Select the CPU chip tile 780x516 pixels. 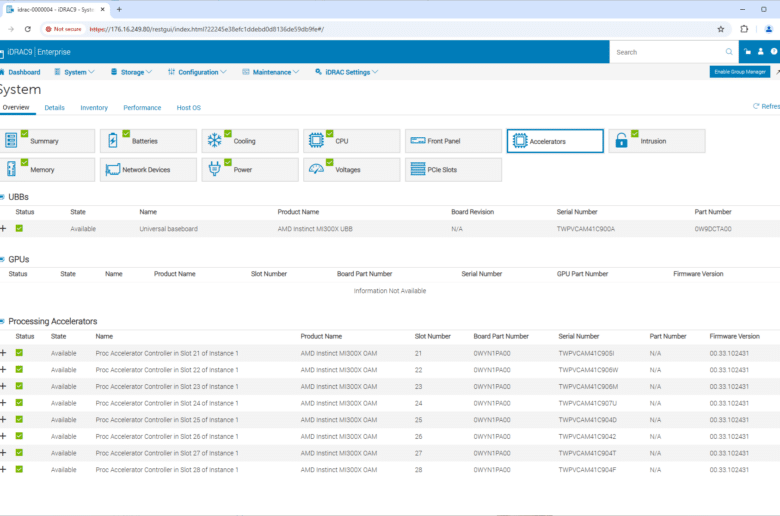(x=352, y=141)
